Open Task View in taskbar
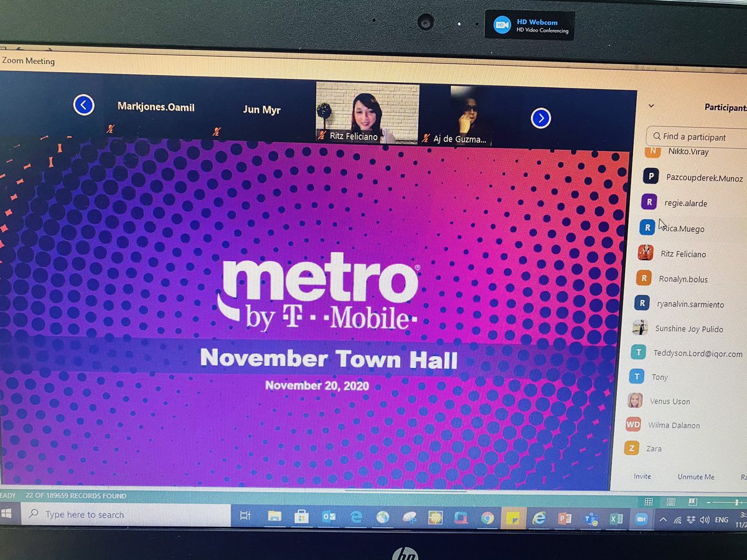 (x=245, y=515)
